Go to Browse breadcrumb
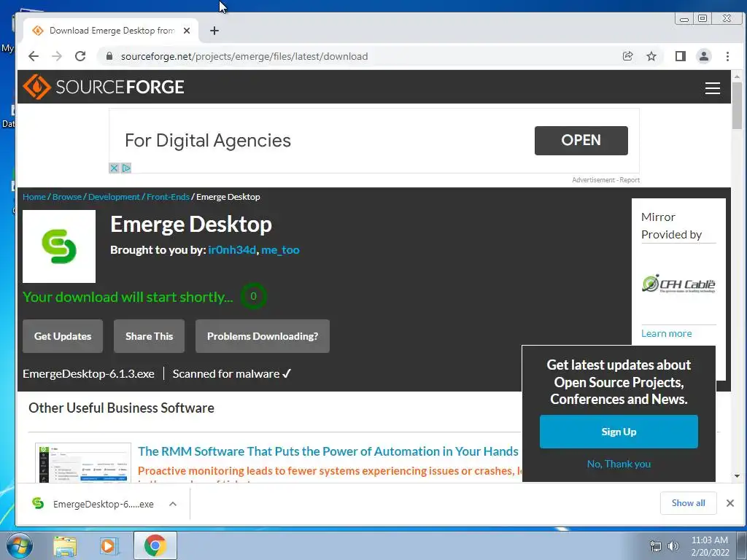 66,197
